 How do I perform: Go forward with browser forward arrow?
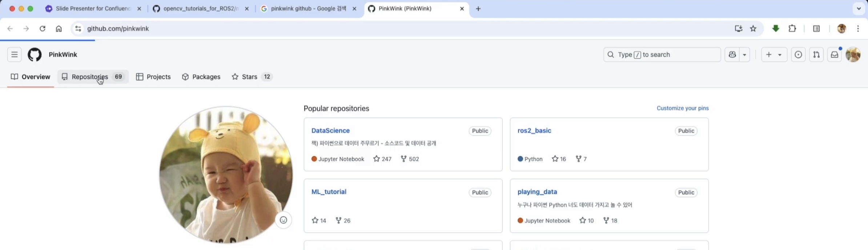coord(26,28)
